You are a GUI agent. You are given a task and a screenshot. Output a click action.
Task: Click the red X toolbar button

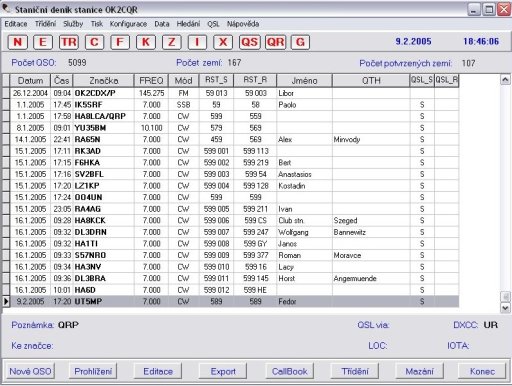pos(223,42)
